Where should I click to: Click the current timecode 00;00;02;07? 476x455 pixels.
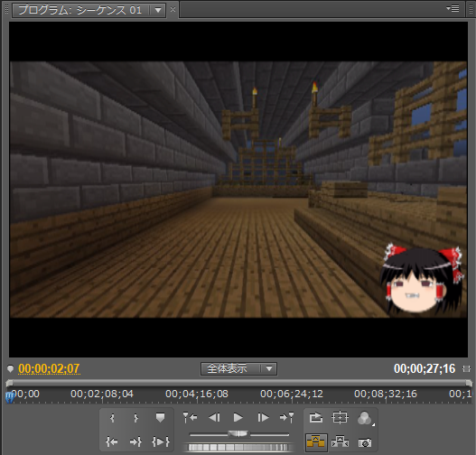[49, 369]
